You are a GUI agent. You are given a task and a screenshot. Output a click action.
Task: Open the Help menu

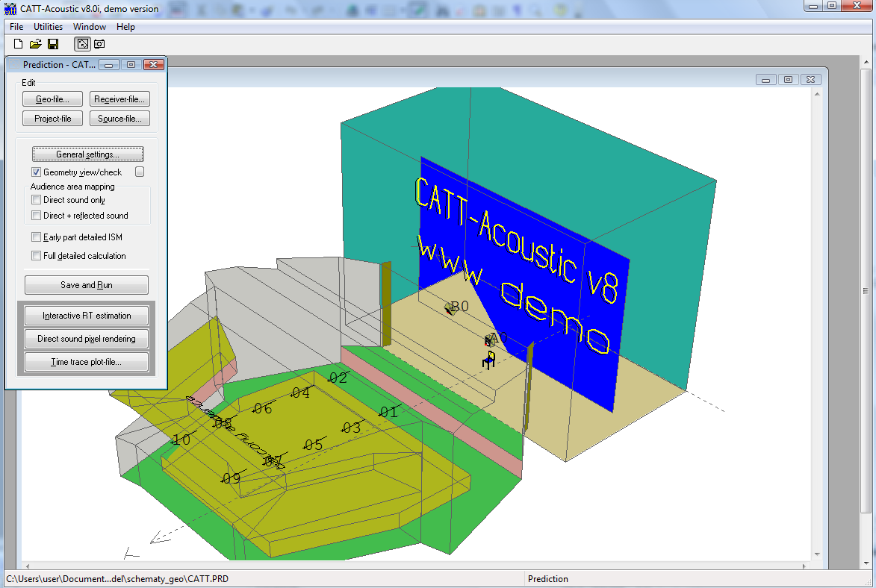pos(125,26)
